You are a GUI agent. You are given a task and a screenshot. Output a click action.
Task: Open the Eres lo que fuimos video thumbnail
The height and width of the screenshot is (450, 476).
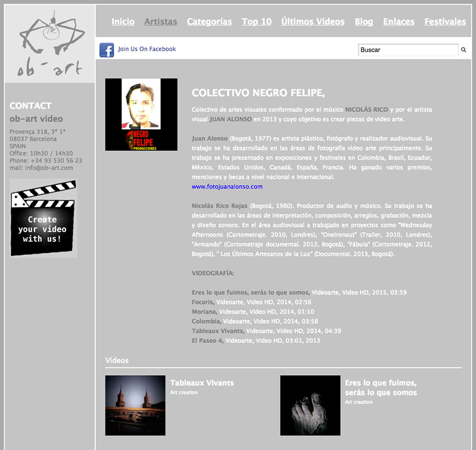[310, 405]
